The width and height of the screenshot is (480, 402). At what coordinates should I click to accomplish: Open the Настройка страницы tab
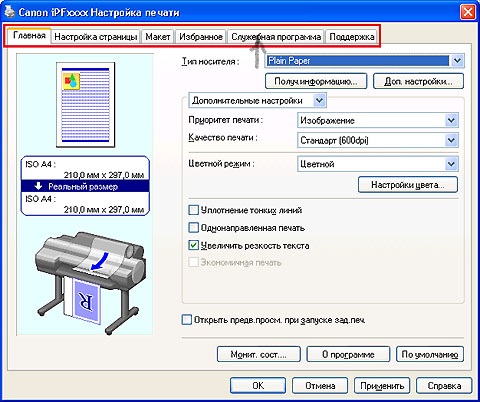coord(96,37)
